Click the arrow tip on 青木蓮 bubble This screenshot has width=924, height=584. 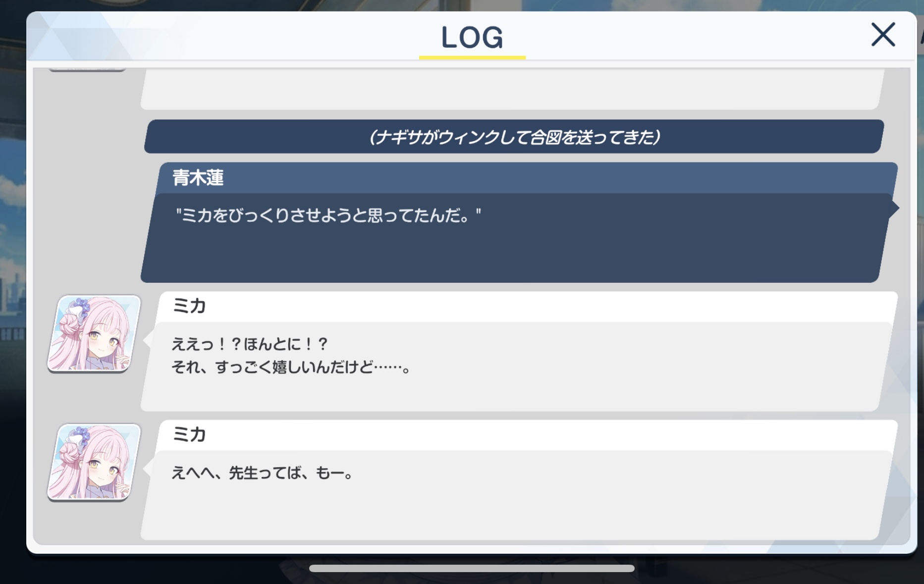point(895,208)
